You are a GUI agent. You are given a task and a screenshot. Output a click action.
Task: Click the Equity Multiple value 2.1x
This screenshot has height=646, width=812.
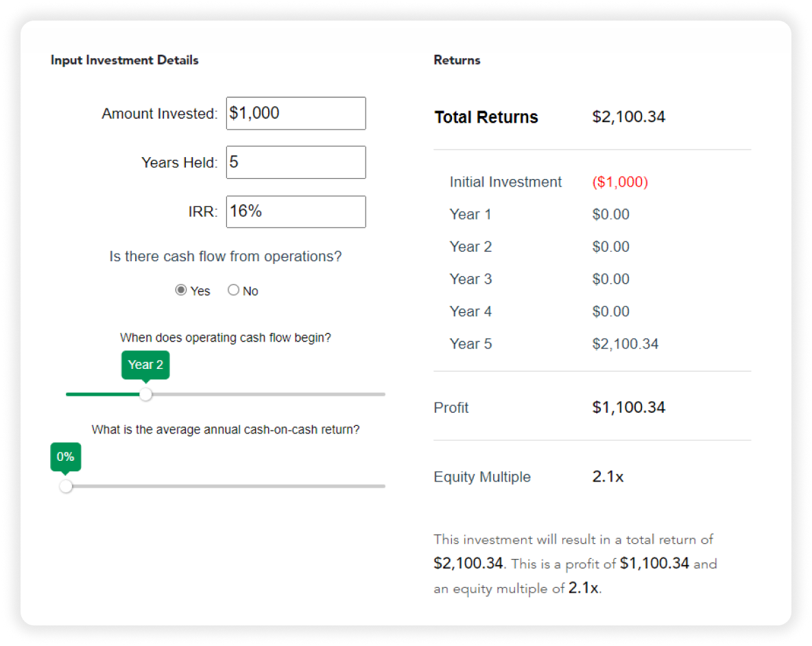pos(608,477)
